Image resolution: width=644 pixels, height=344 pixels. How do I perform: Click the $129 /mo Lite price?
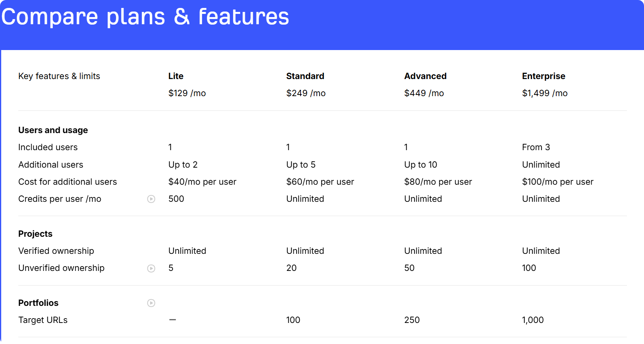(x=187, y=93)
